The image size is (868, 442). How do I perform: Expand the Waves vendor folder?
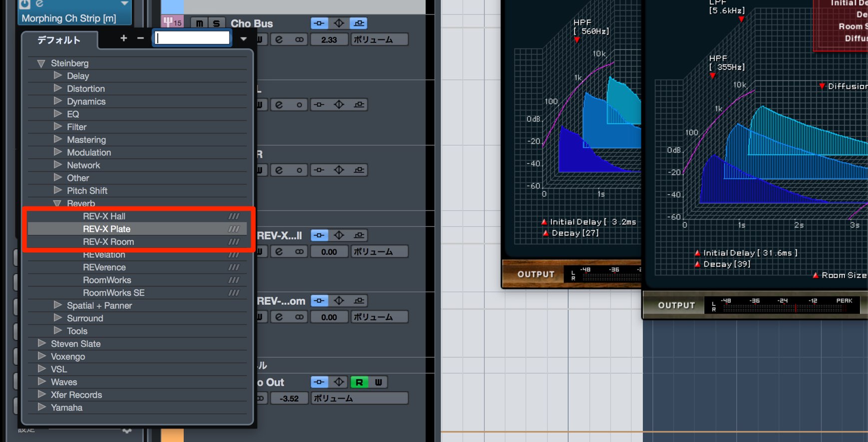(42, 381)
